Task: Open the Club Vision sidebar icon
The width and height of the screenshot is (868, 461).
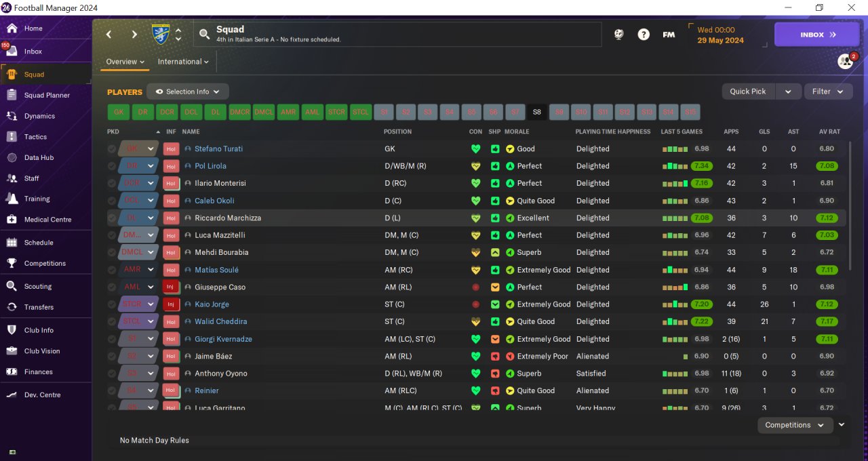Action: [x=12, y=351]
